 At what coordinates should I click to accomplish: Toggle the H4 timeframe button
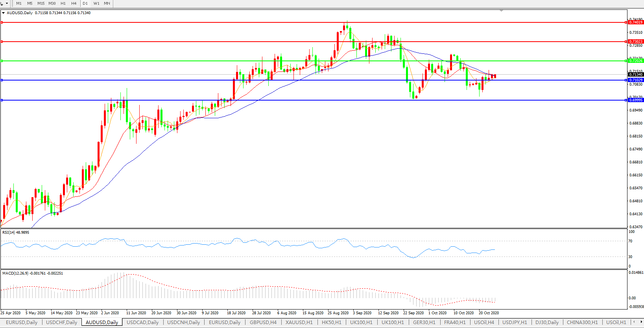pos(74,4)
